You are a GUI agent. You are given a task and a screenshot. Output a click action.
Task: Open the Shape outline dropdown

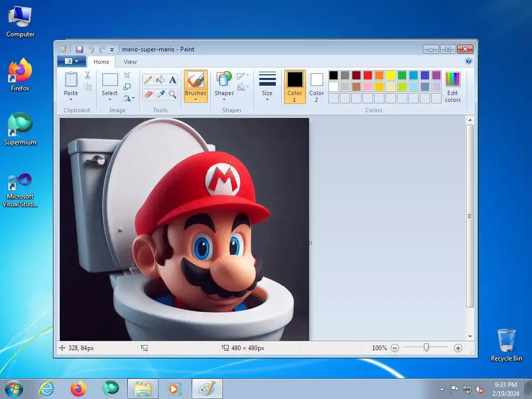243,76
